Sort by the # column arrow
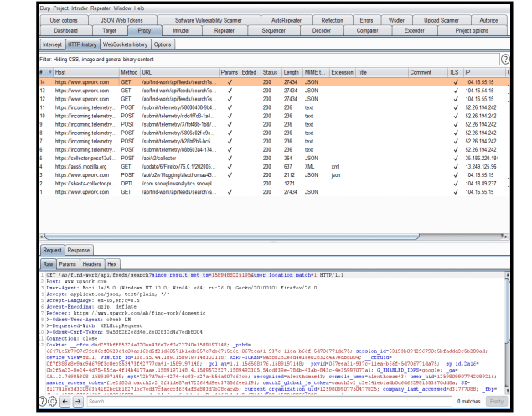The image size is (532, 416). pyautogui.click(x=50, y=72)
